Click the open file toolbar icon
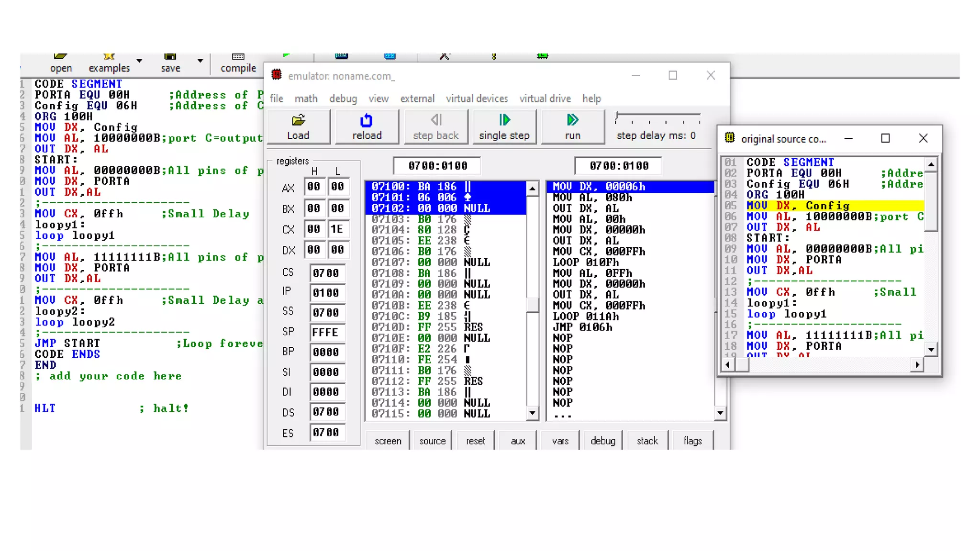 point(61,57)
